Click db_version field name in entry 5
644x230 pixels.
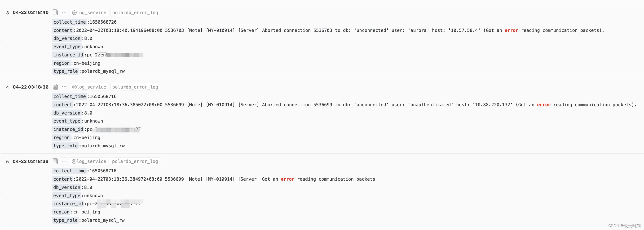pos(67,187)
